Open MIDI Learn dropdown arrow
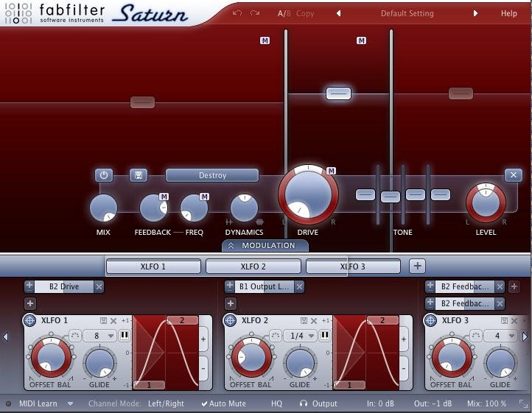 pos(70,403)
